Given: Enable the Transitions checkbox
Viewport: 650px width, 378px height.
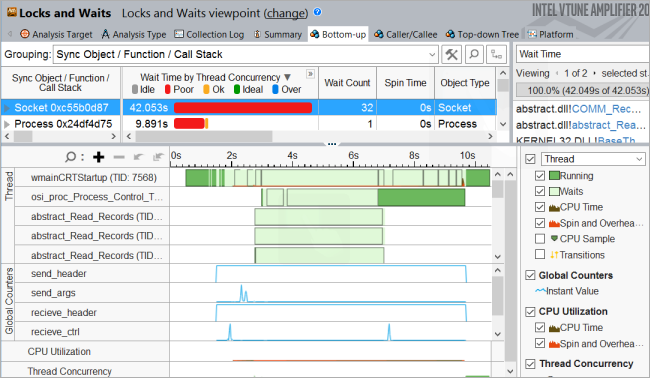Looking at the screenshot, I should point(540,254).
